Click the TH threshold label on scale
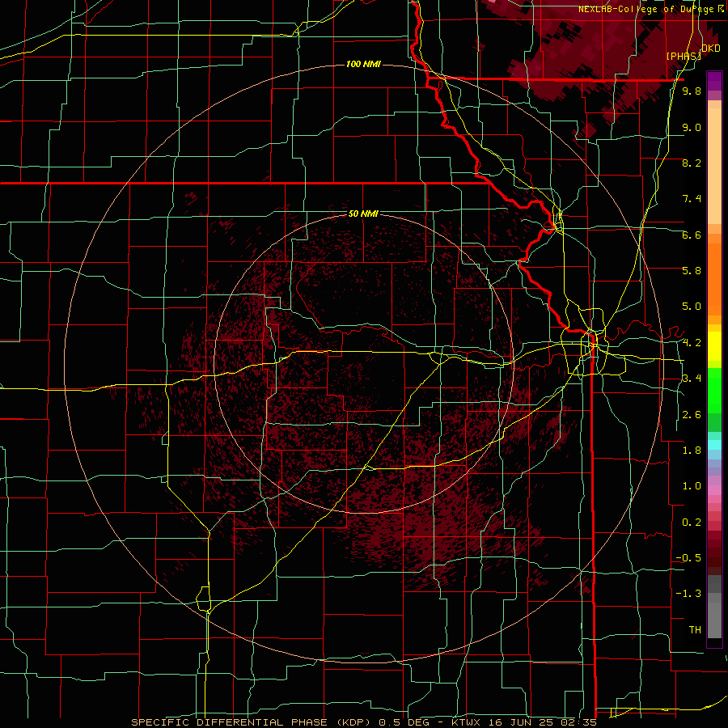The height and width of the screenshot is (728, 728). click(695, 630)
